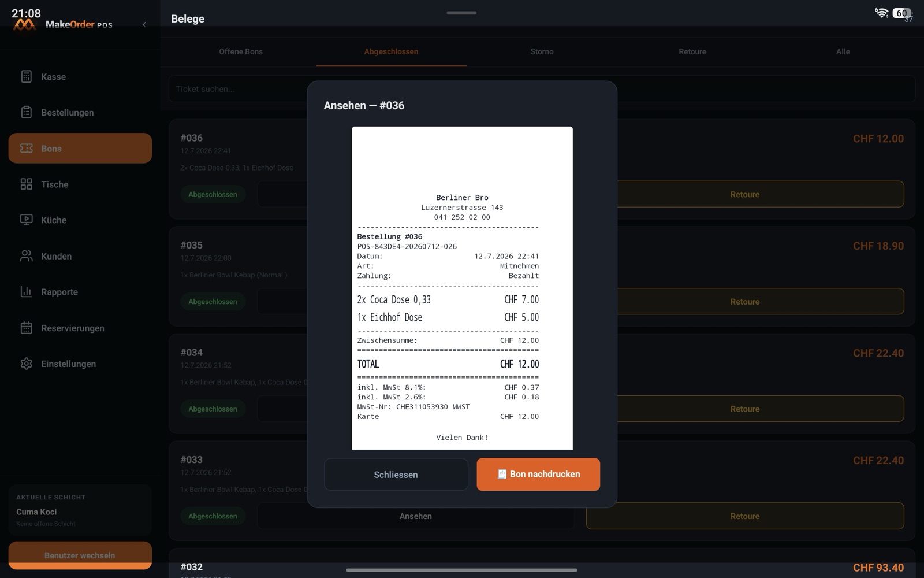Open the Bestellungen clipboard icon

27,113
